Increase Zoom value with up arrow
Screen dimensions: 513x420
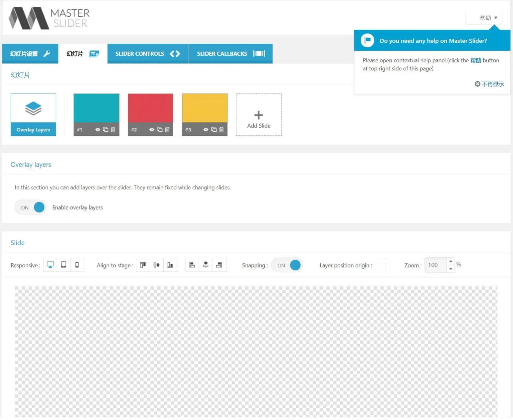point(451,262)
